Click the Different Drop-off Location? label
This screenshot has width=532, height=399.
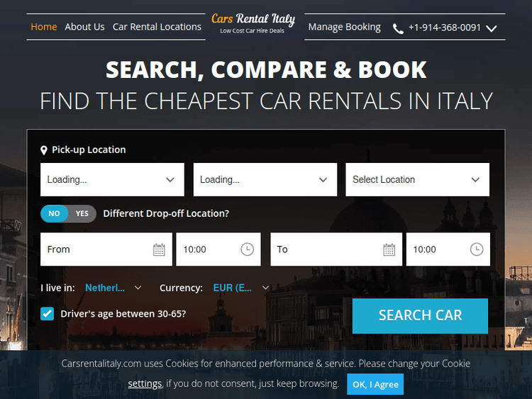tap(166, 213)
